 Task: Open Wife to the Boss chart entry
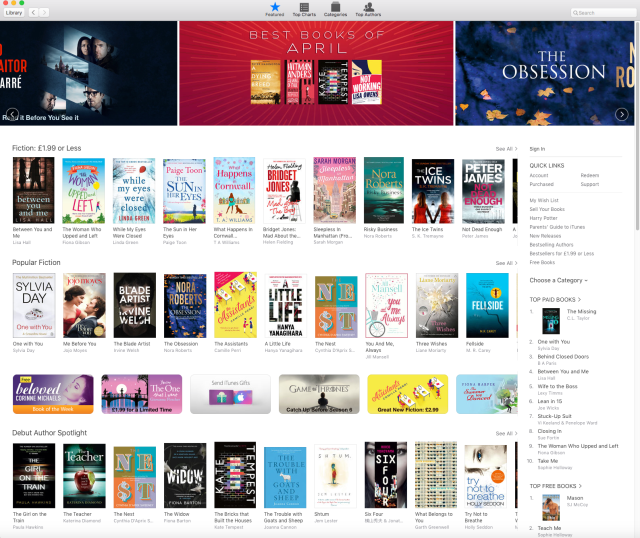pyautogui.click(x=558, y=387)
